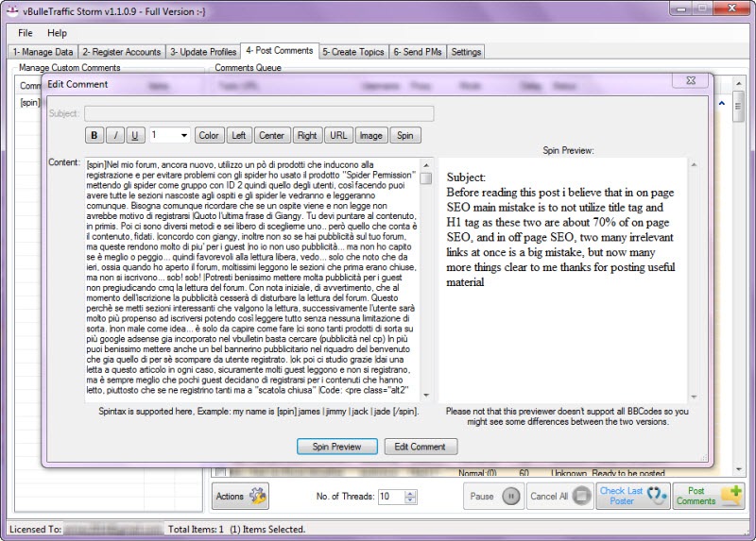
Task: Click the Spin Preview button
Action: pyautogui.click(x=336, y=447)
